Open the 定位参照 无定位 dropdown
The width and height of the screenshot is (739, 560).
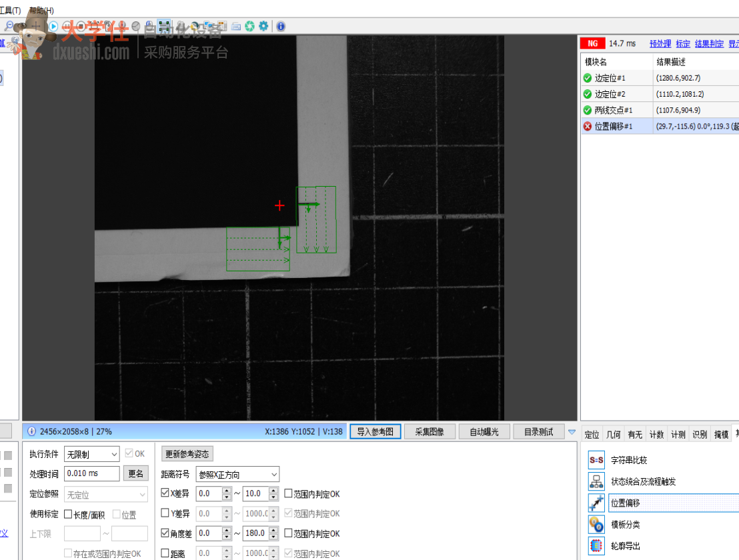106,495
